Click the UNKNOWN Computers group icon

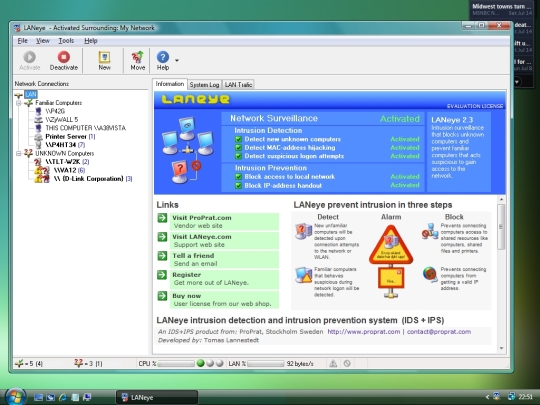[x=28, y=153]
